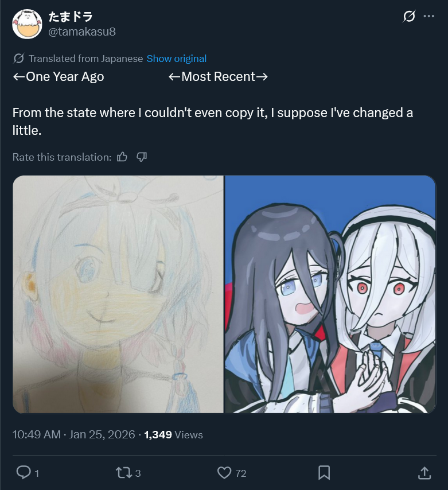Screen dimensions: 448x490
Task: Click the Grok icon beside Translated from Japanese
Action: [19, 59]
